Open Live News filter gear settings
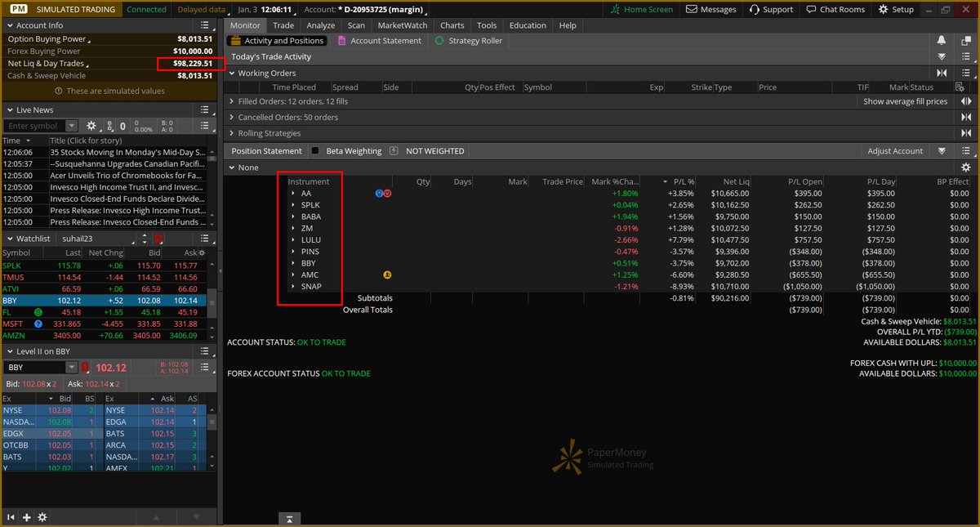Image resolution: width=980 pixels, height=527 pixels. pos(91,126)
